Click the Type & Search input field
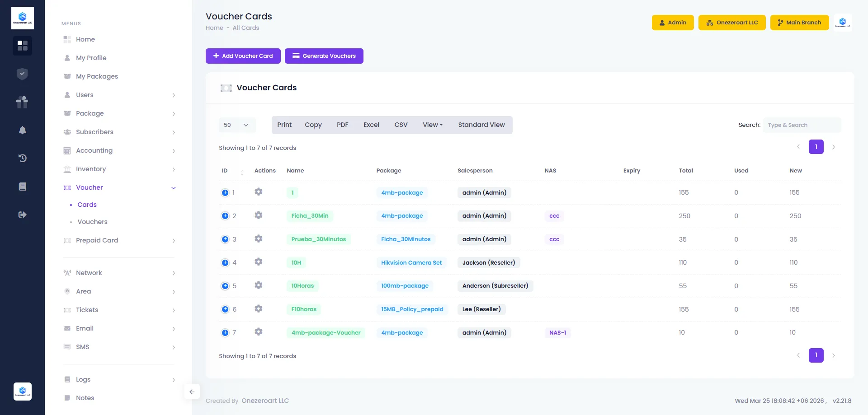The width and height of the screenshot is (868, 415). (x=802, y=125)
